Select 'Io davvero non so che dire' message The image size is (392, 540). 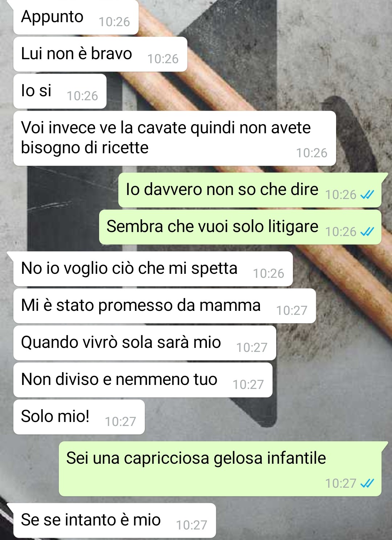(x=250, y=190)
